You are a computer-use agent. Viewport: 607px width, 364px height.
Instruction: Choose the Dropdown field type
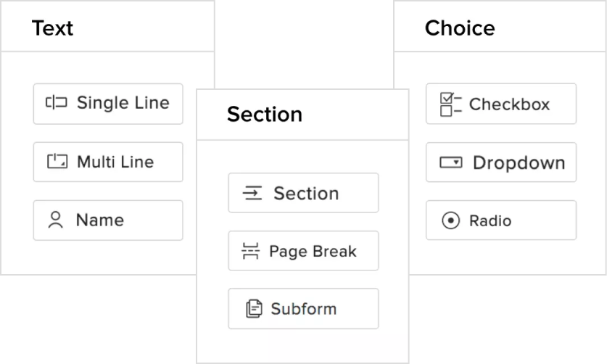[501, 162]
